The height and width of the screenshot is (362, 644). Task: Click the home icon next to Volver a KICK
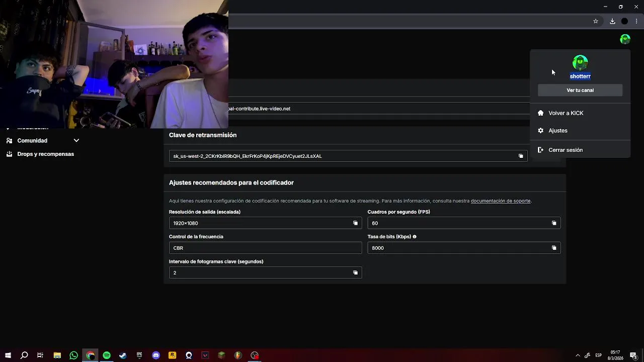(x=541, y=113)
